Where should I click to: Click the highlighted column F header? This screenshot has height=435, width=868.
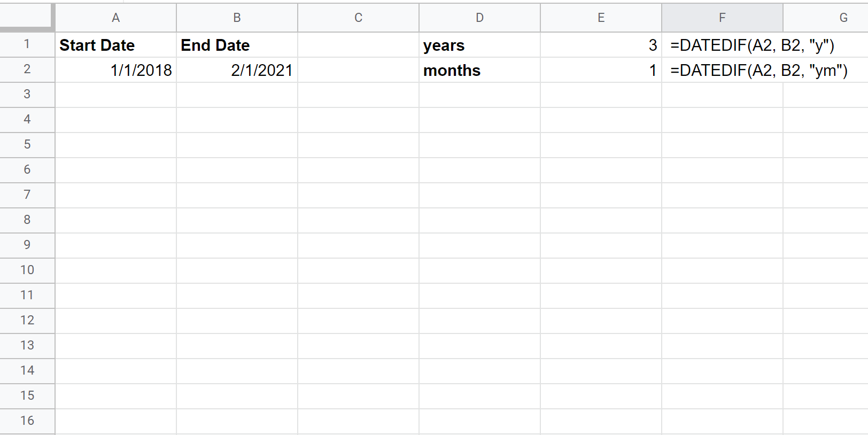(722, 18)
